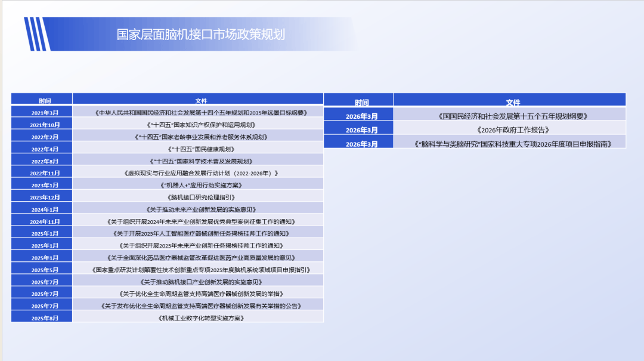Click the 第十四个五年规划和2035年远景目标纲要 file cell
Screen dimensions: 644x361
198,112
